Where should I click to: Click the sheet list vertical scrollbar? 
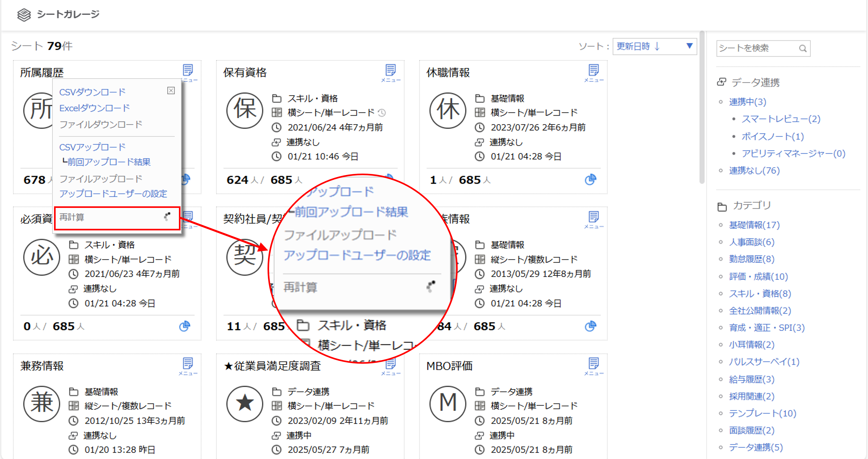(702, 107)
